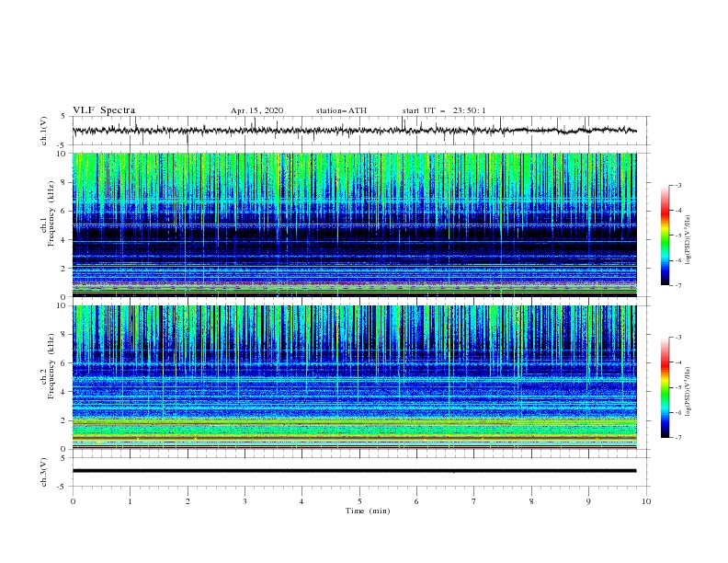Click the "-7" tick on ch.1 colorbar
728x563 pixels.
[678, 286]
